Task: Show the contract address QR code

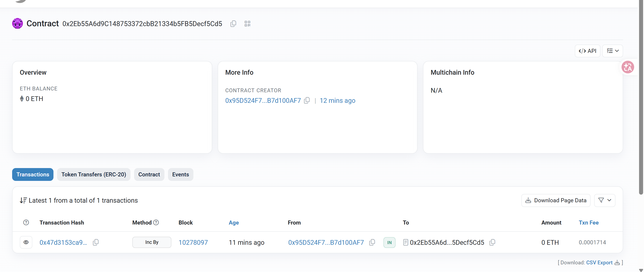Action: 247,24
